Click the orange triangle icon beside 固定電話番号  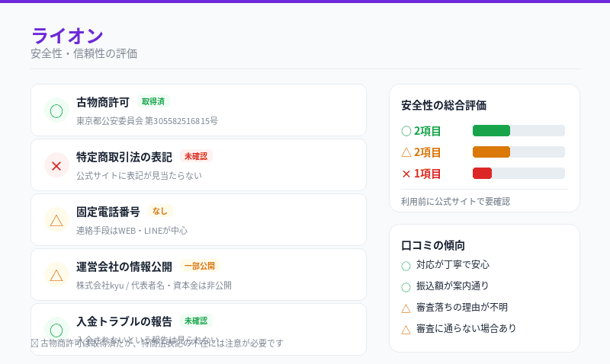pos(56,220)
